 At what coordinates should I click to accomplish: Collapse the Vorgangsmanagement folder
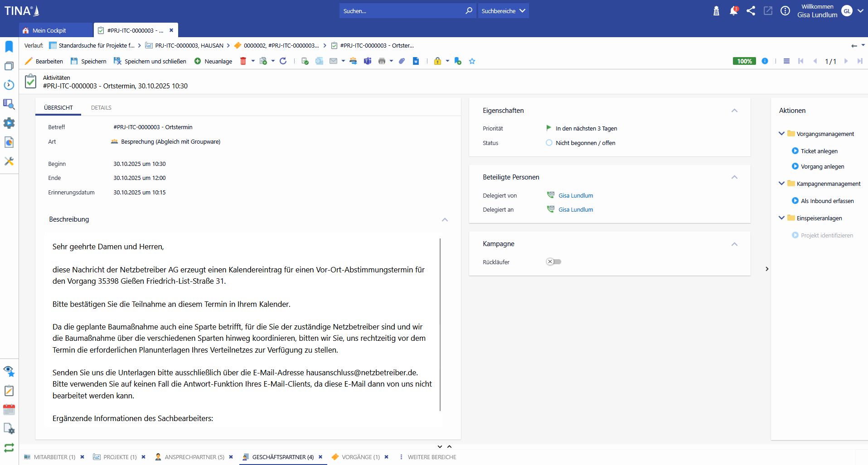pos(781,134)
